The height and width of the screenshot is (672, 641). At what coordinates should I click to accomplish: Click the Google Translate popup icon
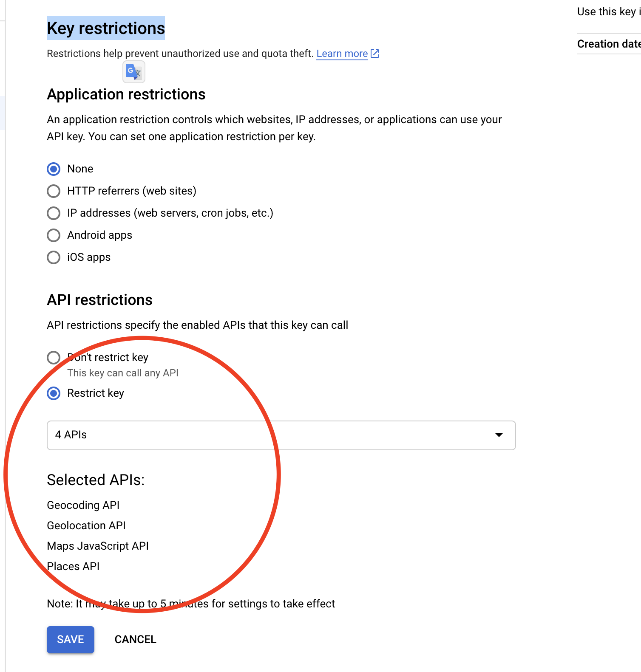(134, 72)
